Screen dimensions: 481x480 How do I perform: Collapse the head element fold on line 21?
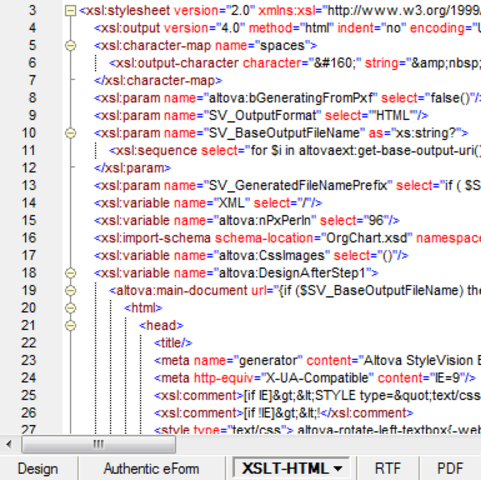coord(70,325)
